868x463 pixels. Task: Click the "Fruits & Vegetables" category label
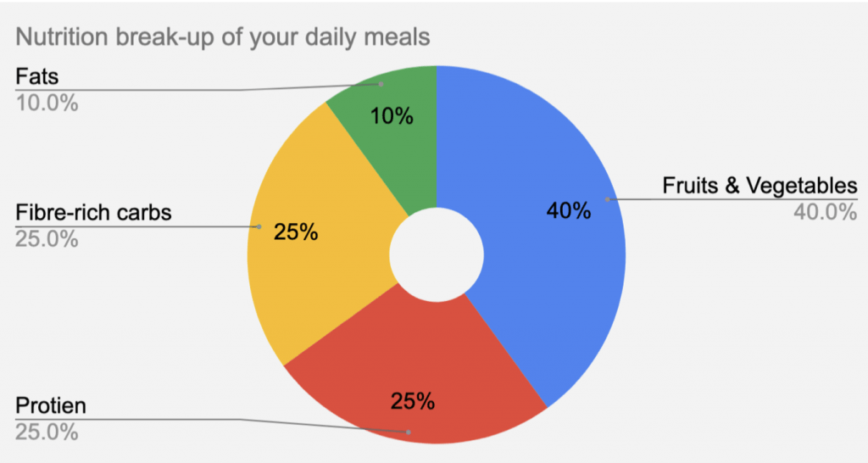click(x=760, y=186)
